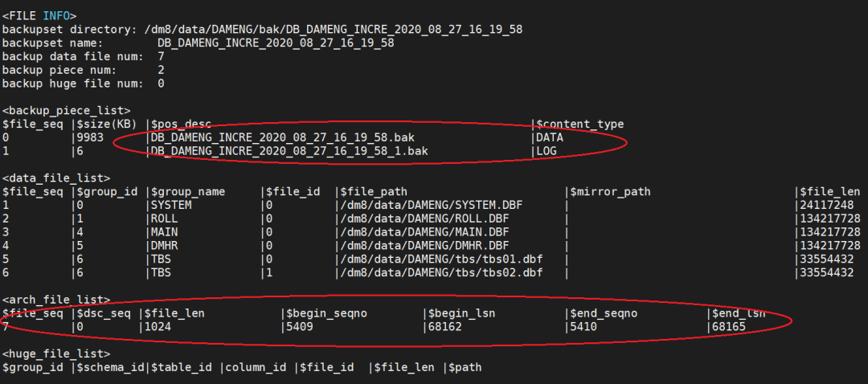Click the <FILE INFO> header line

(39, 15)
